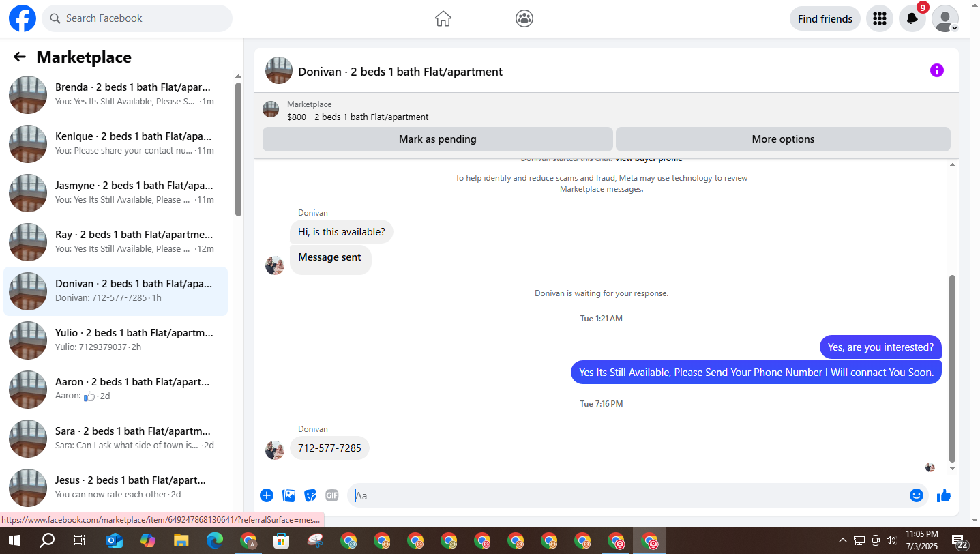Open Jasmyne's conversation
The height and width of the screenshot is (554, 980).
click(116, 193)
